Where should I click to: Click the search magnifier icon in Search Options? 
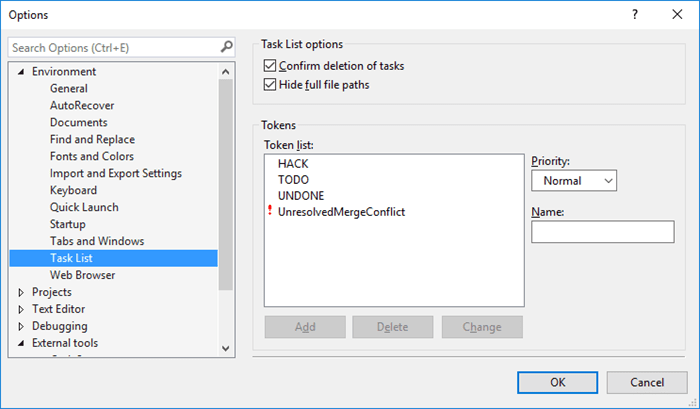coord(226,46)
